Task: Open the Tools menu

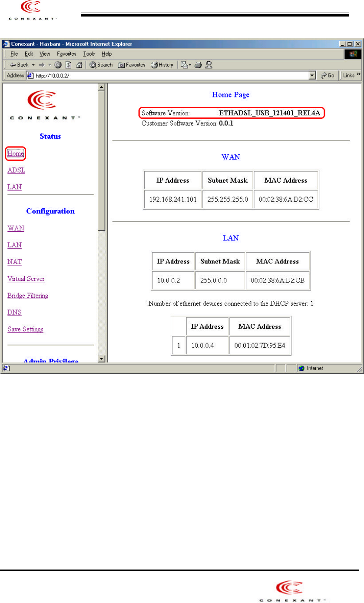Action: (x=89, y=54)
